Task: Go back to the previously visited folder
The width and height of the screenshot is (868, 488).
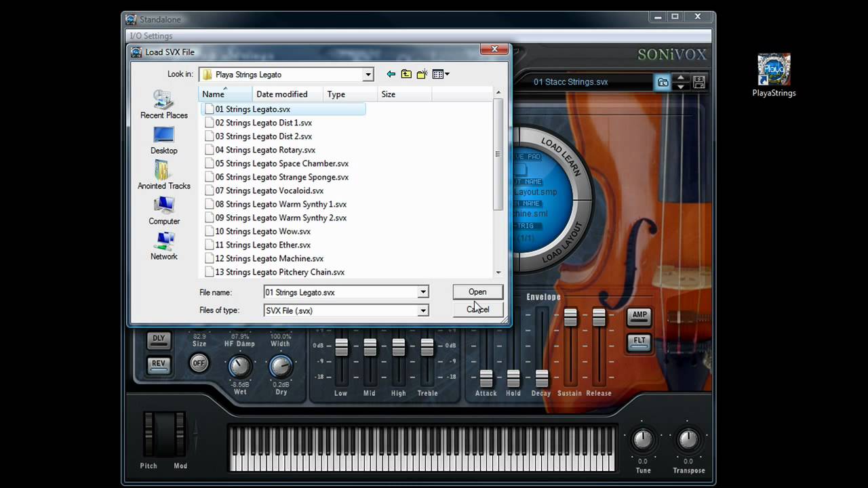Action: click(391, 75)
